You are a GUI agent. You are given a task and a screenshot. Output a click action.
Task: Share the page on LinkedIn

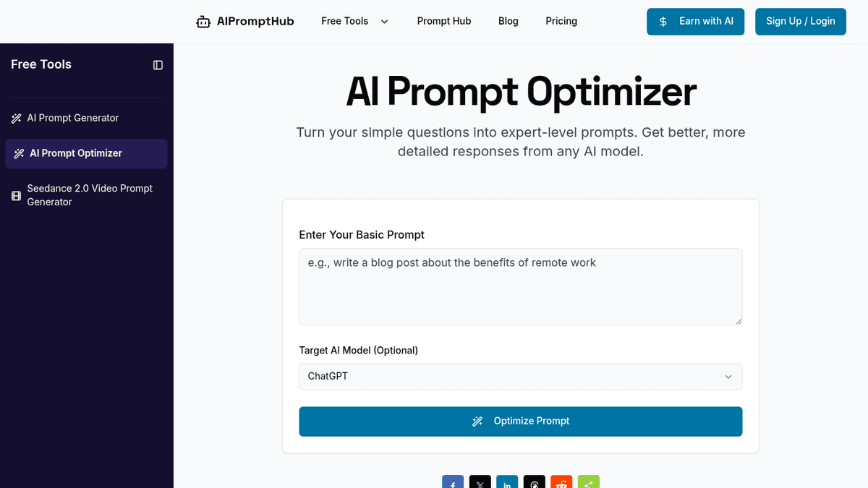pyautogui.click(x=507, y=483)
